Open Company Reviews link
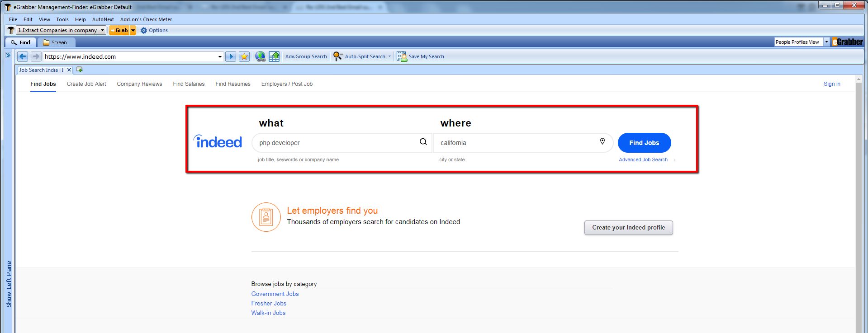Screen dimensions: 868x333 click(x=139, y=84)
